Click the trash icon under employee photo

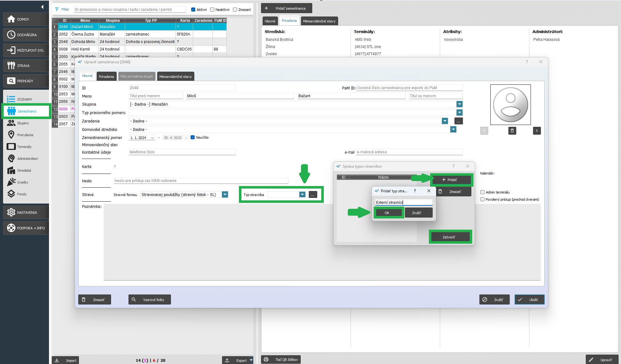512,131
